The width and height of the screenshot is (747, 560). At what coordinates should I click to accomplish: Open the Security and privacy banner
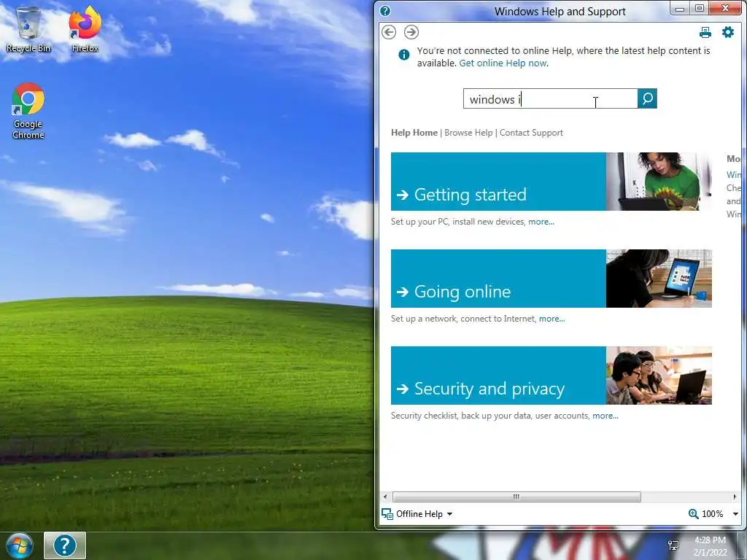[x=498, y=376]
